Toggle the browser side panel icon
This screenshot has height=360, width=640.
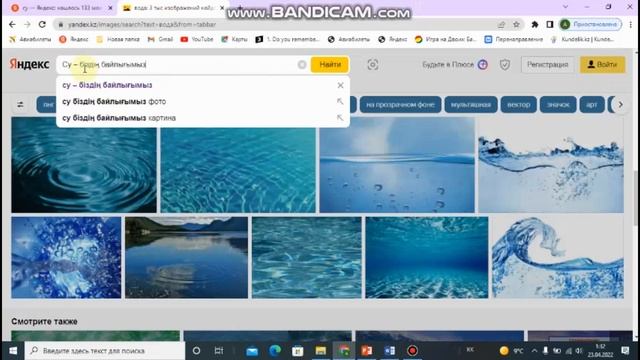click(x=549, y=24)
